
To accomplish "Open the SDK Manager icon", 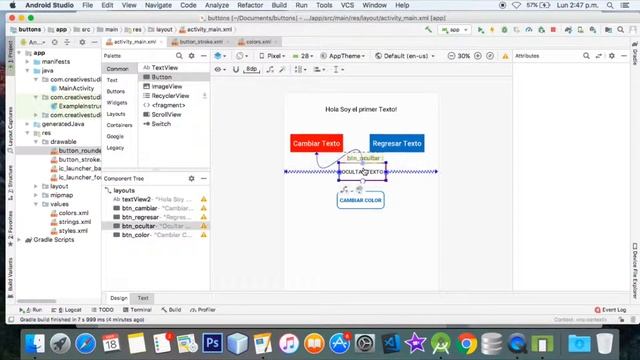I will point(593,30).
